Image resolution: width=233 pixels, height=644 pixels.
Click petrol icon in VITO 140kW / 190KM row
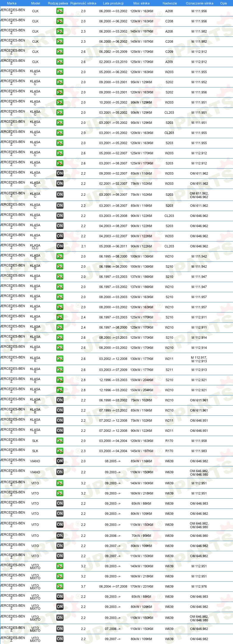point(60,483)
